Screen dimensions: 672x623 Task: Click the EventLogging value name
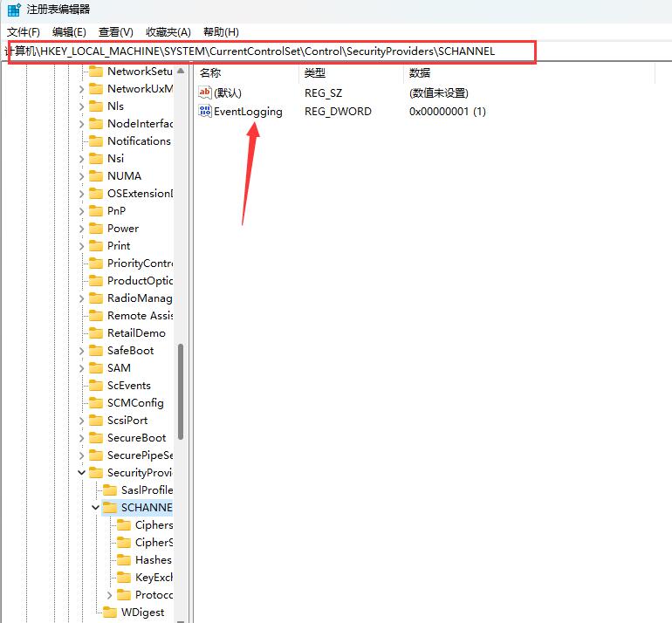(248, 112)
